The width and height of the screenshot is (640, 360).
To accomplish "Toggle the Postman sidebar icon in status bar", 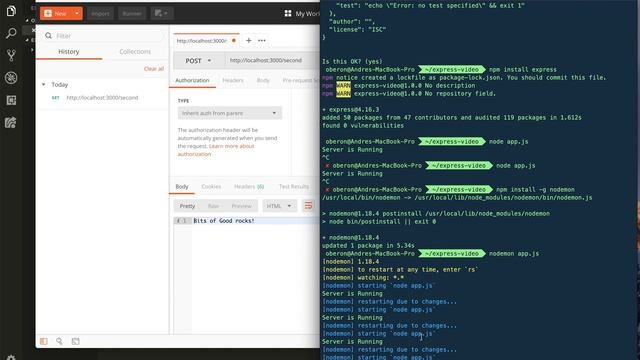I will (44, 341).
